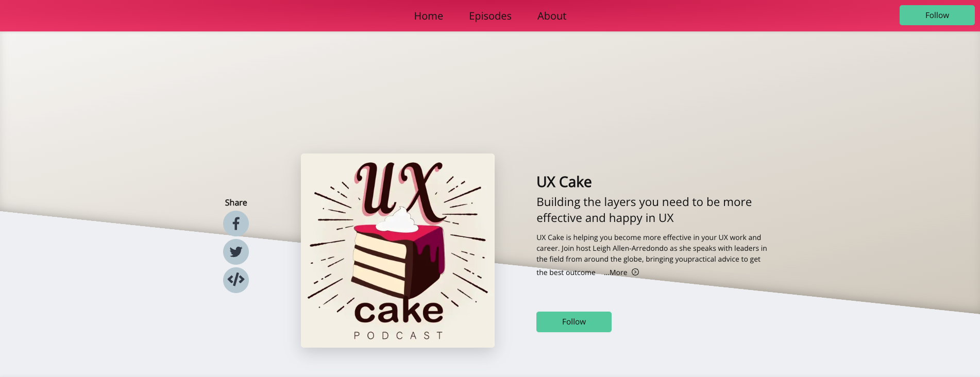Open the embed code share icon
Screen dimensions: 980x377
click(236, 280)
